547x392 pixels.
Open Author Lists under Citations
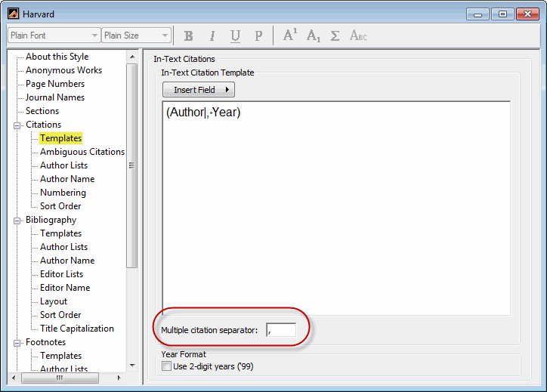coord(63,165)
